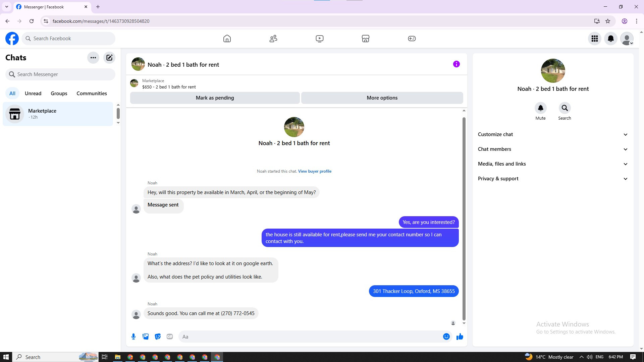Expand the Chat members section
This screenshot has height=362, width=644.
pyautogui.click(x=552, y=149)
